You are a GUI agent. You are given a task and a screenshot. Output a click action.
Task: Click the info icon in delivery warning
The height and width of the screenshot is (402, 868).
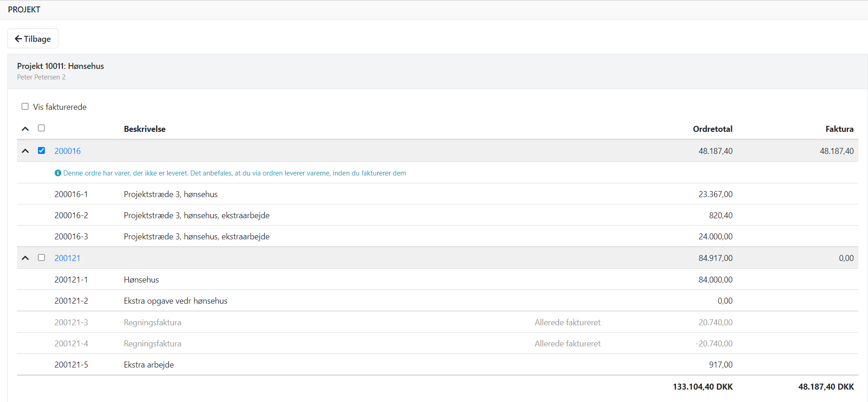(58, 173)
